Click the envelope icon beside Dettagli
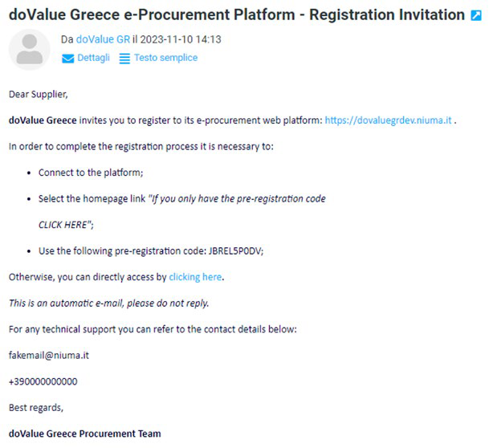This screenshot has height=448, width=489. (x=68, y=58)
